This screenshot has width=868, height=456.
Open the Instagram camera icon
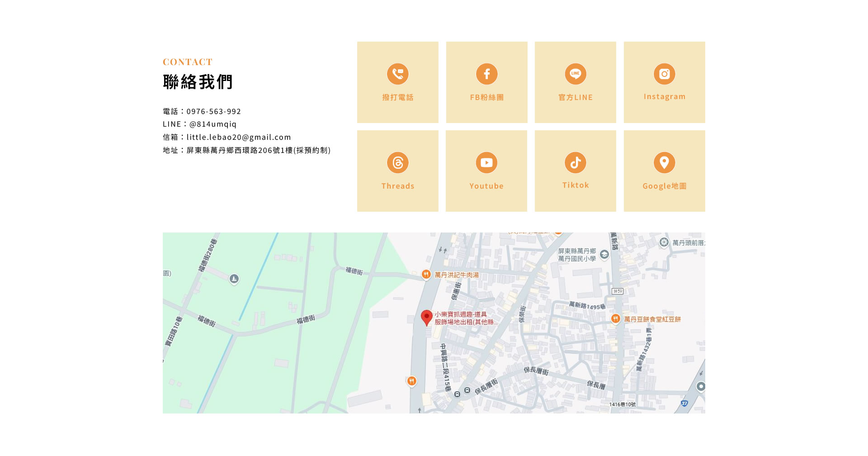pos(664,74)
